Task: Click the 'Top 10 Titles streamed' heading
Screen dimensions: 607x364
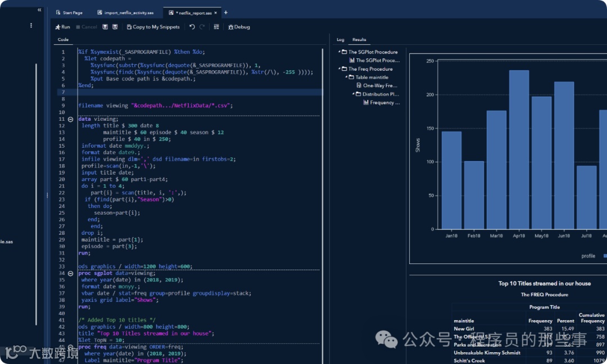Action: (x=544, y=284)
